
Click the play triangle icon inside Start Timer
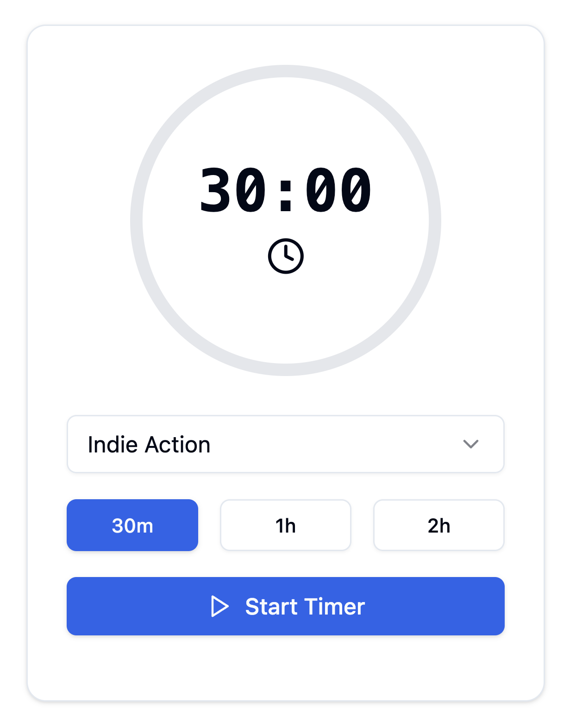pos(220,607)
